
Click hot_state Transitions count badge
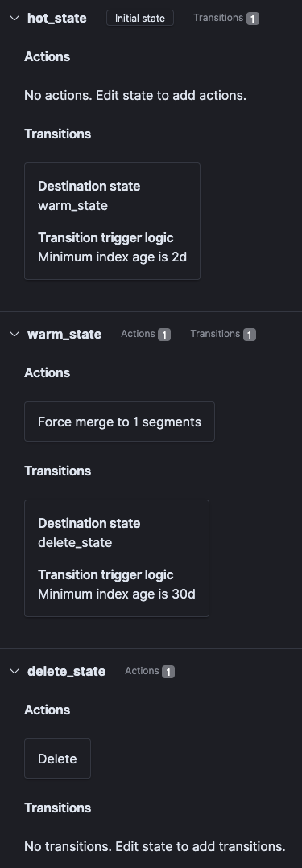tap(253, 19)
